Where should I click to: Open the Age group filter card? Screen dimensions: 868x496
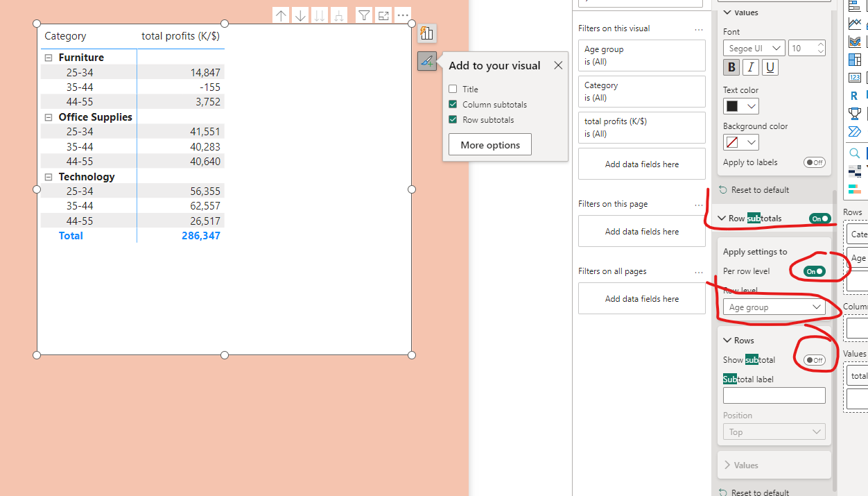tap(642, 55)
